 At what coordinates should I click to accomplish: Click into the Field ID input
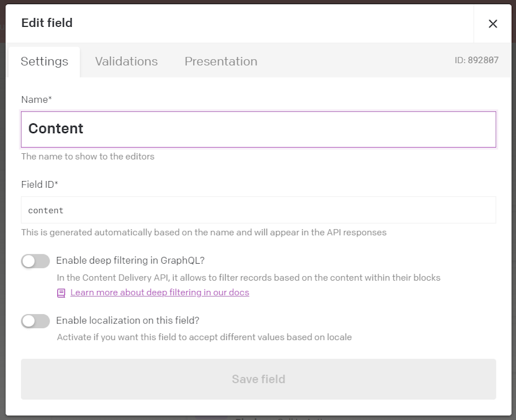pyautogui.click(x=259, y=210)
